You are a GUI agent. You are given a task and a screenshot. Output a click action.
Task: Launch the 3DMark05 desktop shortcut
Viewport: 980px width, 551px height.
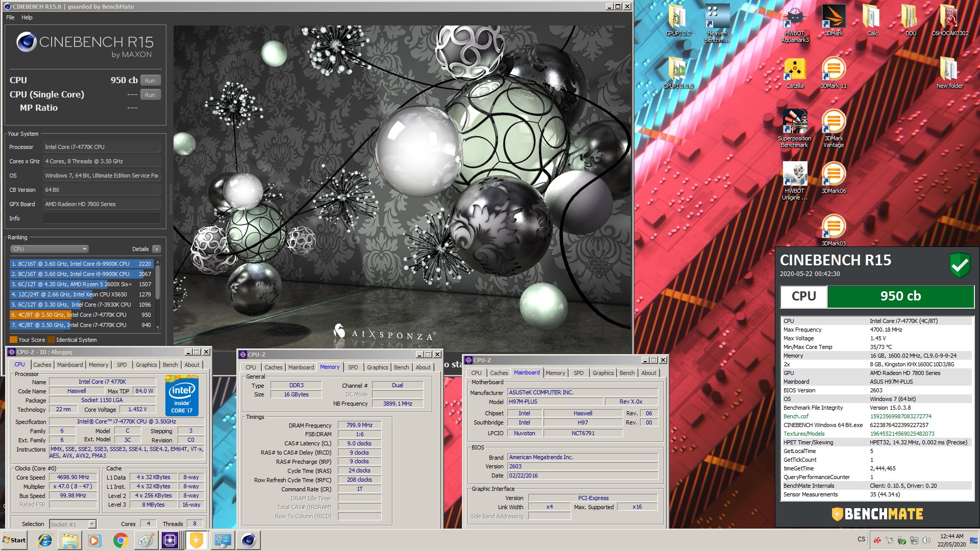[834, 231]
